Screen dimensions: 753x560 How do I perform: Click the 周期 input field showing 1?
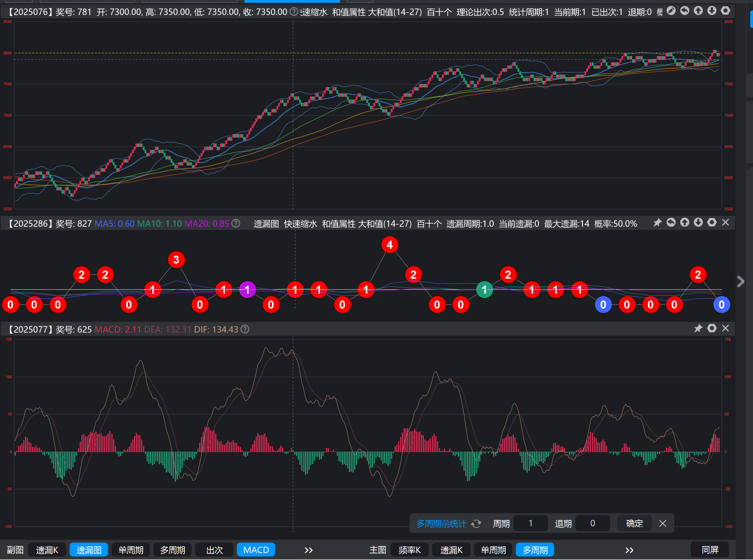tap(530, 523)
